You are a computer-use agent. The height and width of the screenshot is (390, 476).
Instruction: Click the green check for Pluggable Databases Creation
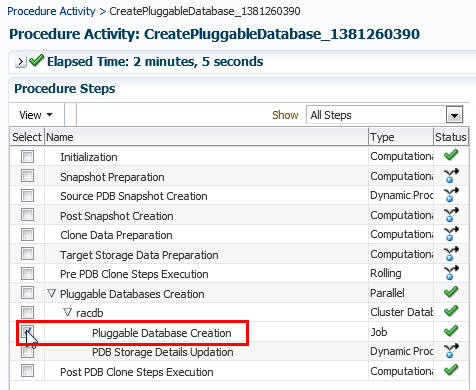point(451,292)
